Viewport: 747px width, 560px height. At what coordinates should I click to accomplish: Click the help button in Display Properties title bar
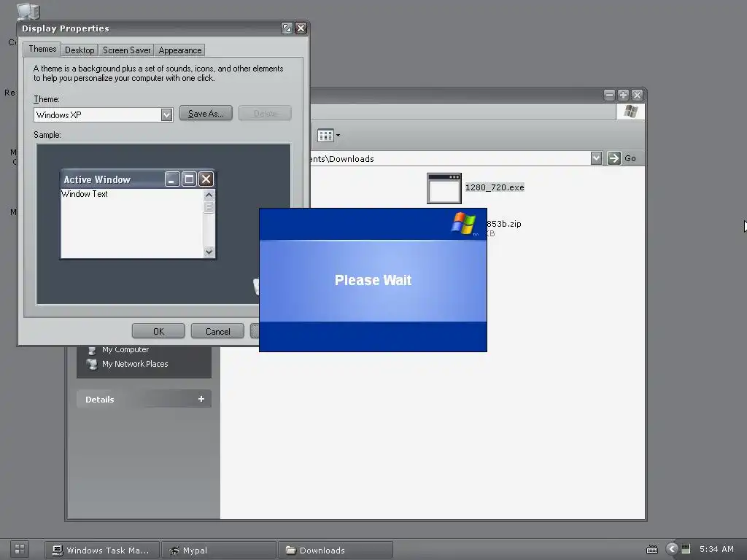pos(287,28)
